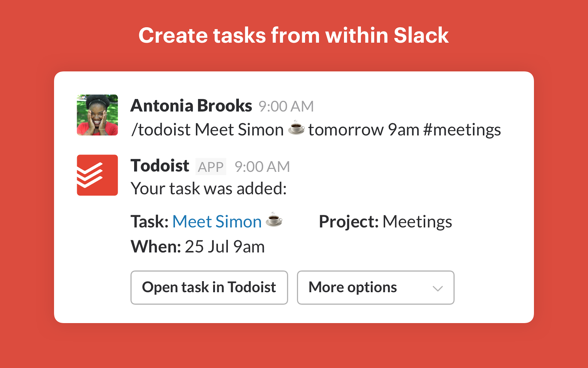
Task: Open task in Todoist
Action: [x=209, y=288]
